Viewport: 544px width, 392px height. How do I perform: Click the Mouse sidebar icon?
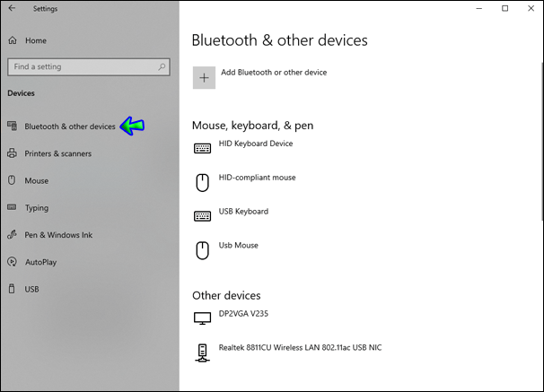tap(12, 180)
